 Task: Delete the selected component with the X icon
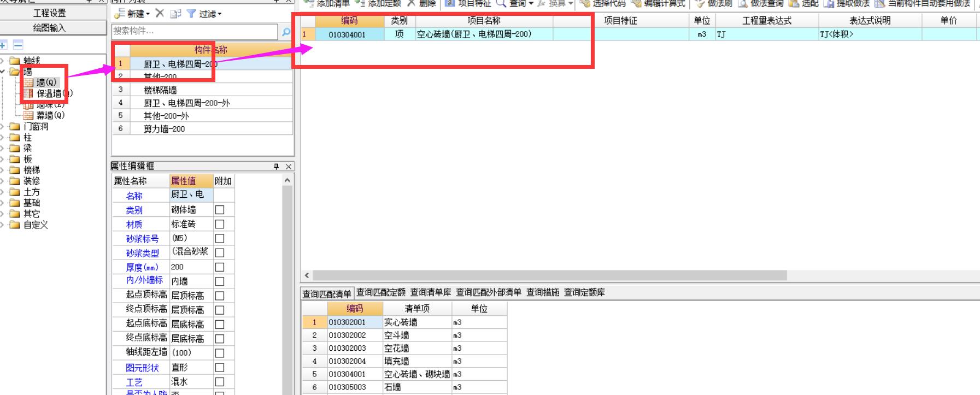coord(160,13)
